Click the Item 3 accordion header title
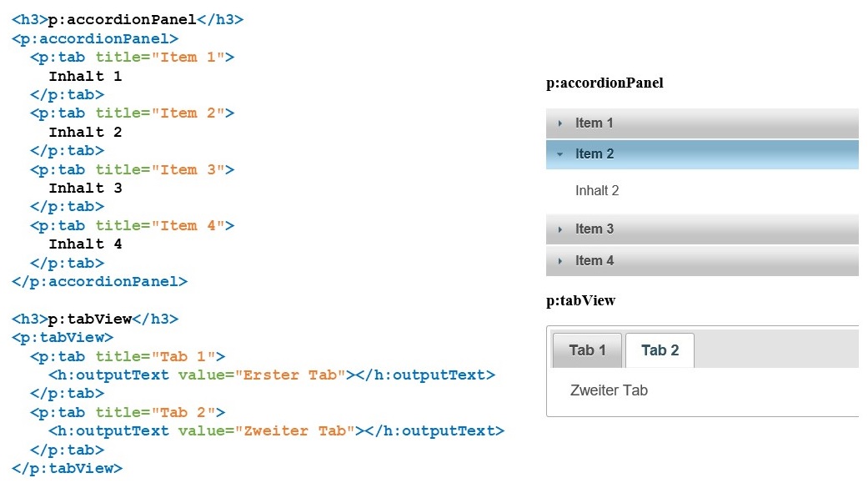The image size is (868, 483). point(594,229)
